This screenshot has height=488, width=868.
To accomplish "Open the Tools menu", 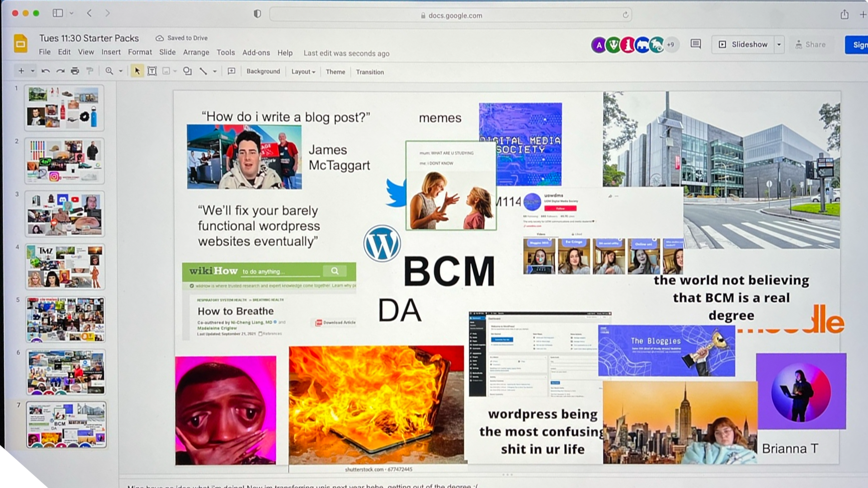I will 226,52.
